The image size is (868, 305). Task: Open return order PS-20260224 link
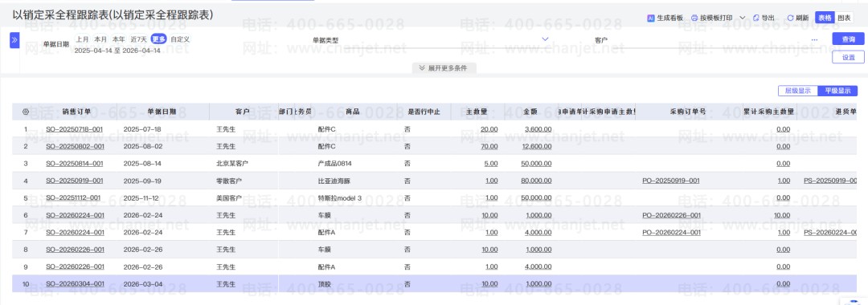pyautogui.click(x=830, y=232)
